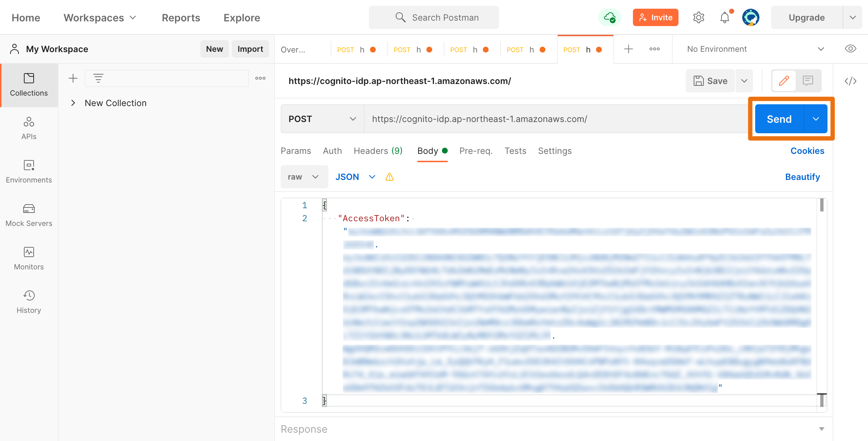
Task: Click the My Workspace title
Action: (57, 49)
